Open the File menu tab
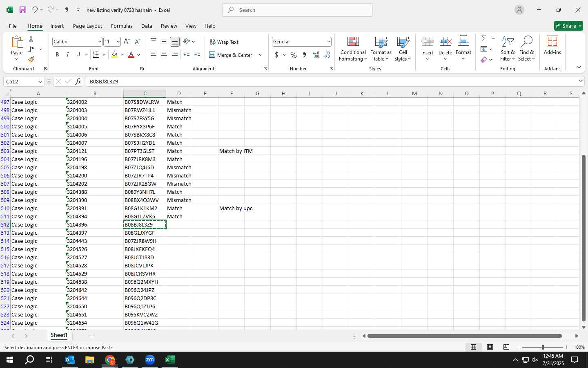The height and width of the screenshot is (368, 588). [x=13, y=26]
